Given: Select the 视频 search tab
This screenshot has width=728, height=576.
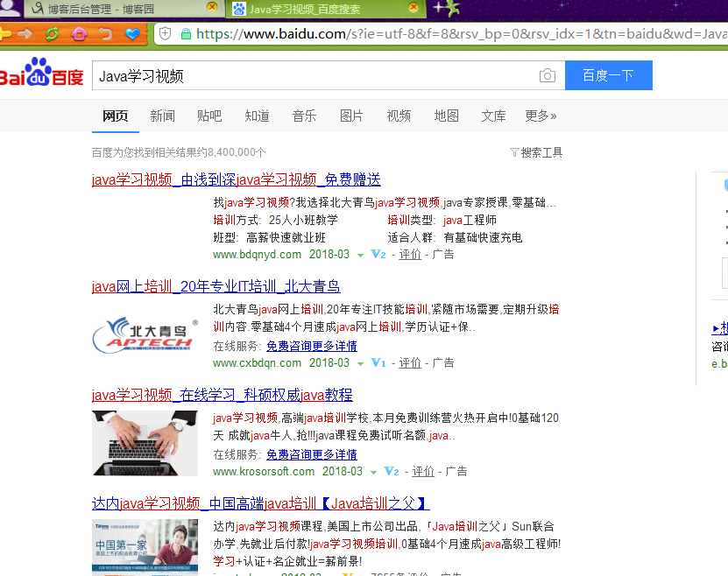Looking at the screenshot, I should 399,116.
